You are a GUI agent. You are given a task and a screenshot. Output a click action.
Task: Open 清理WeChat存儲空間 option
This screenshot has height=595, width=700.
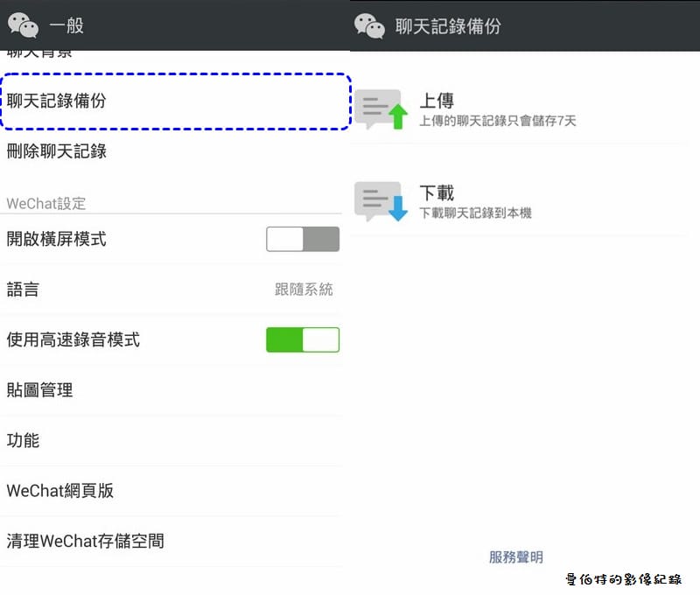171,542
